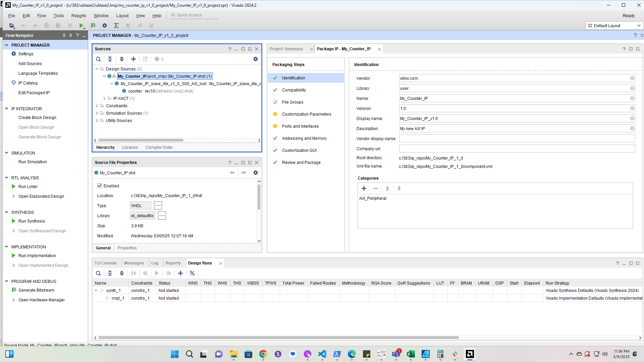Expand the IP-XACT tree node
This screenshot has height=362, width=644.
pyautogui.click(x=104, y=99)
